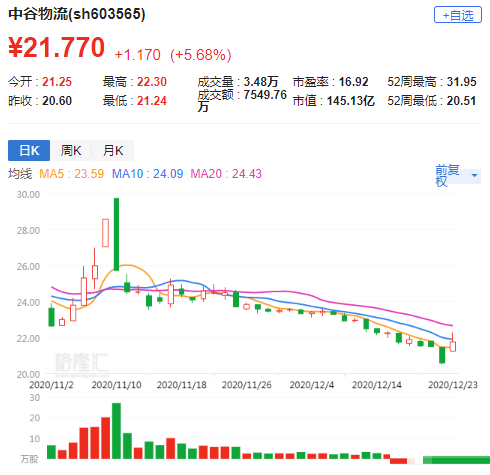Screen dimensions: 490x475
Task: Click the trading volume 3.48万
Action: click(x=261, y=82)
